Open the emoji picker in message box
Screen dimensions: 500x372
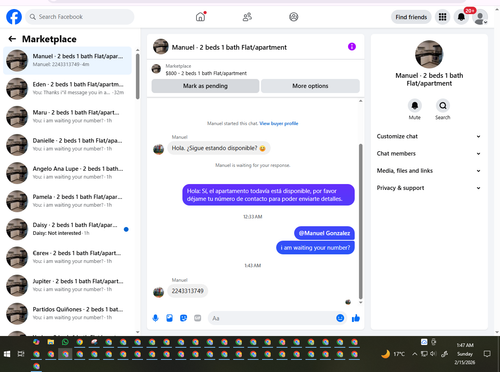point(340,318)
